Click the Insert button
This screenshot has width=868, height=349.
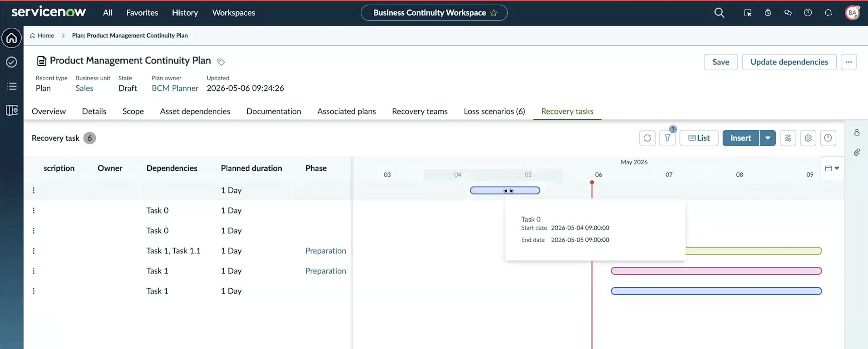(x=741, y=138)
